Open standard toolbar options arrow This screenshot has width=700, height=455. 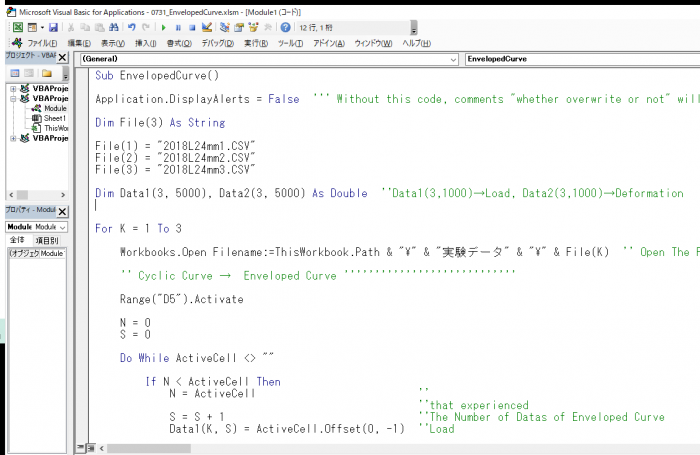pyautogui.click(x=414, y=28)
